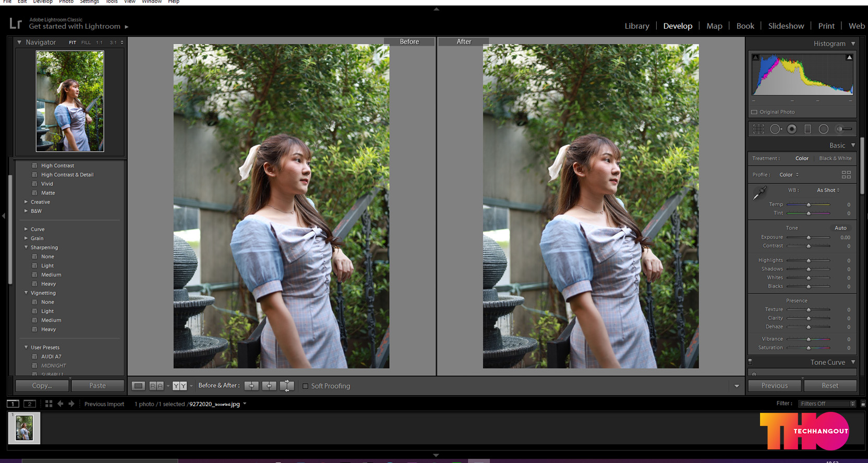The width and height of the screenshot is (868, 463).
Task: Click the Lr logo identity plate
Action: coord(16,23)
